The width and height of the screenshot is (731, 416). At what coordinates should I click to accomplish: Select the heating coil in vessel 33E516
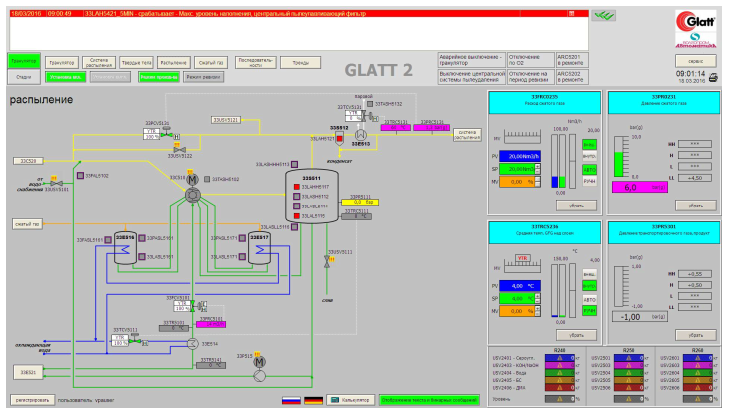(125, 250)
